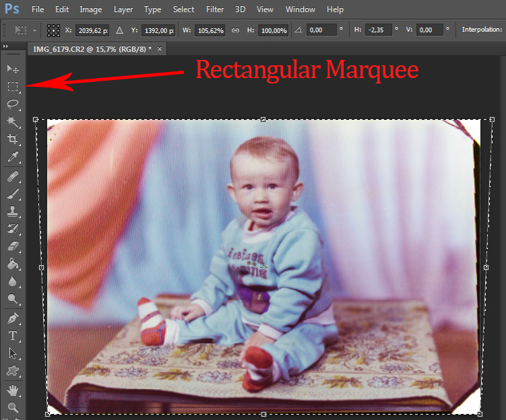
Task: Open the Image menu
Action: pyautogui.click(x=91, y=9)
